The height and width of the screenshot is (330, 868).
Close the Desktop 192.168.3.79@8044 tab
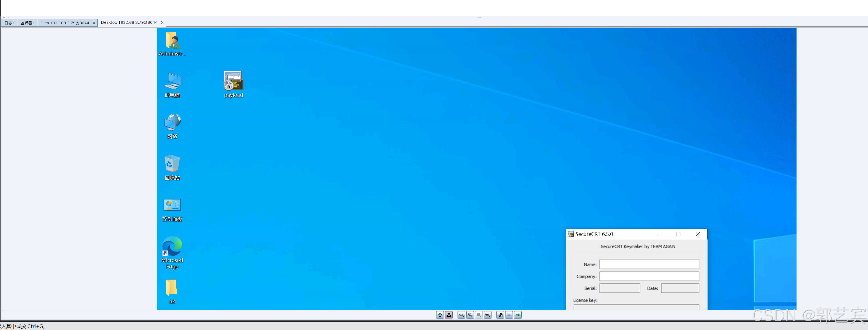click(x=162, y=22)
